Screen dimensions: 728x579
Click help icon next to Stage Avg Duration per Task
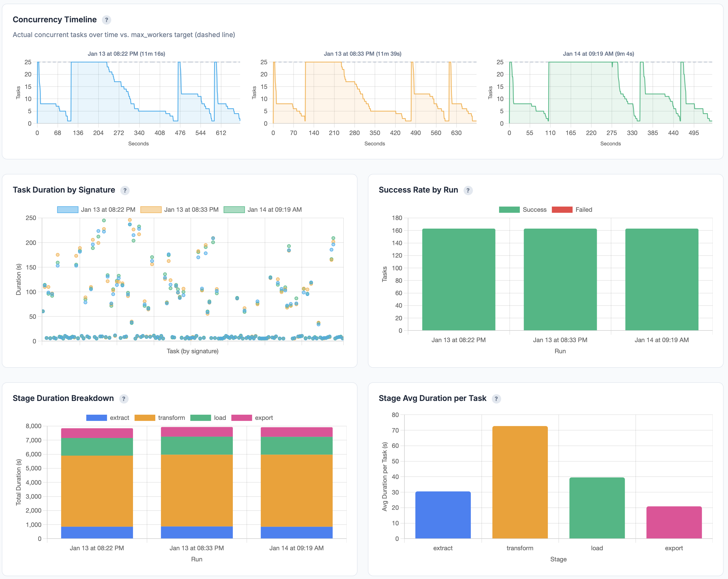[x=496, y=399]
